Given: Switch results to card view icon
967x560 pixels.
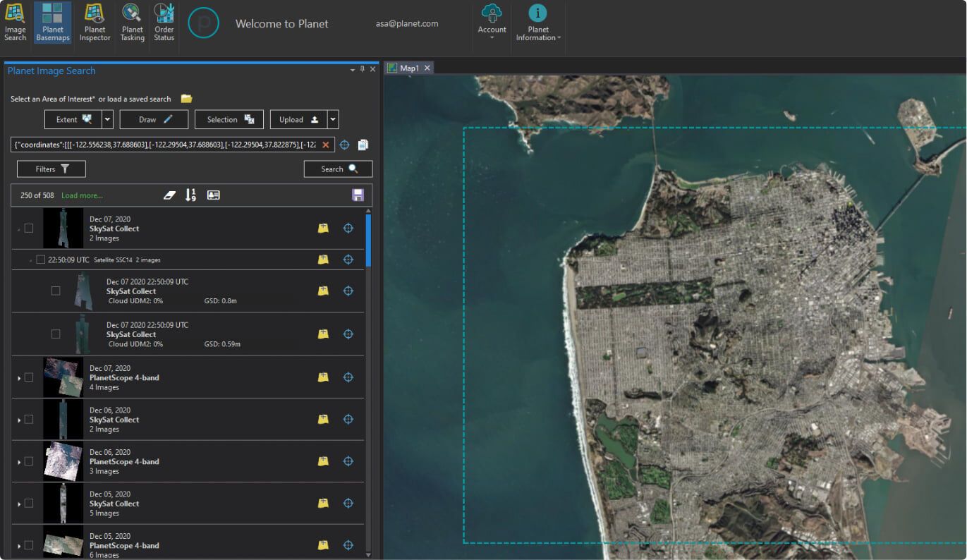Looking at the screenshot, I should click(213, 195).
